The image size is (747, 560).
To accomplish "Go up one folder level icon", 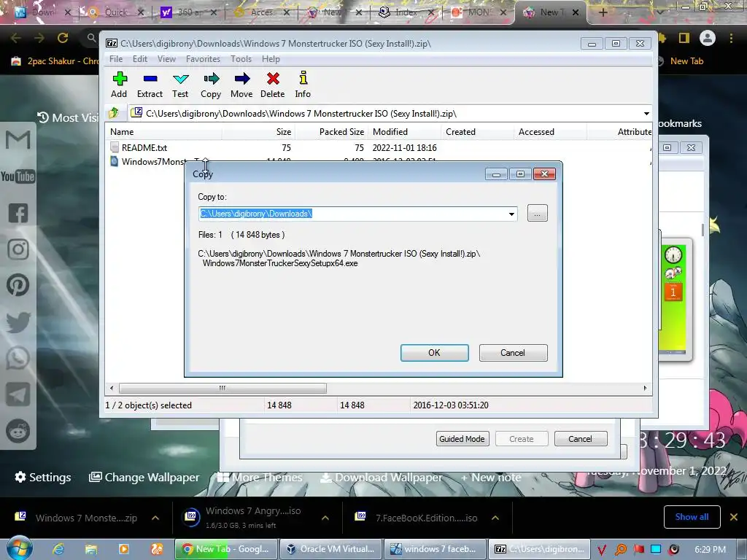I will [x=113, y=113].
